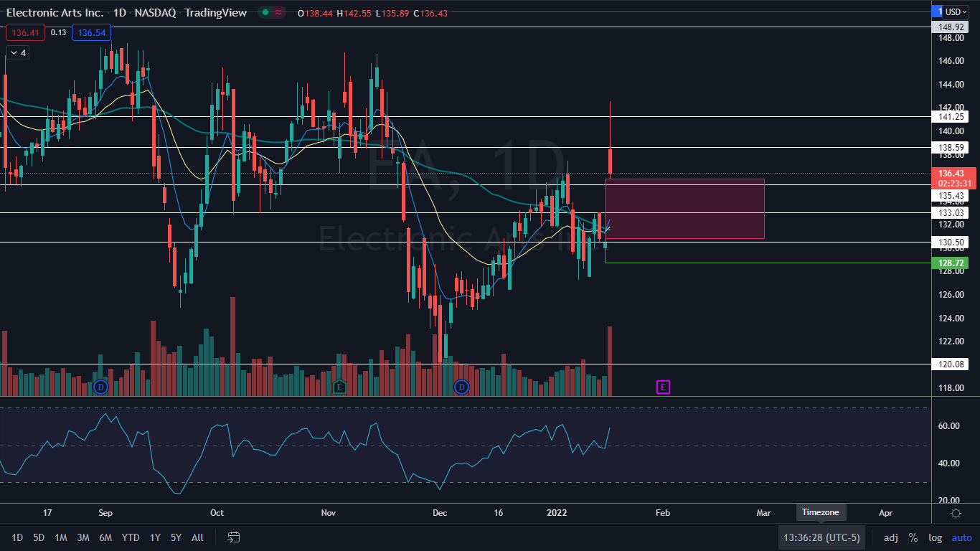
Task: Enable log scale
Action: [x=935, y=537]
